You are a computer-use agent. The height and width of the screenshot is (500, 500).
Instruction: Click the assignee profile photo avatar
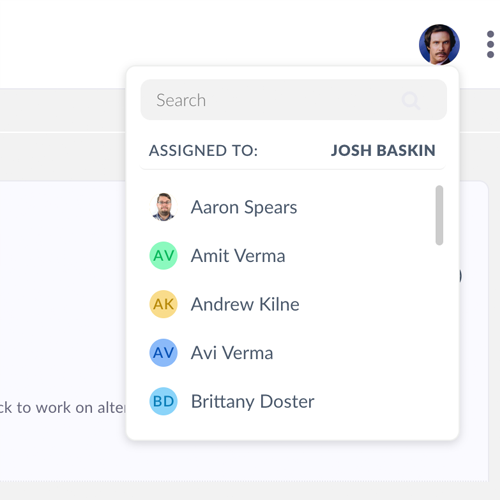439,44
